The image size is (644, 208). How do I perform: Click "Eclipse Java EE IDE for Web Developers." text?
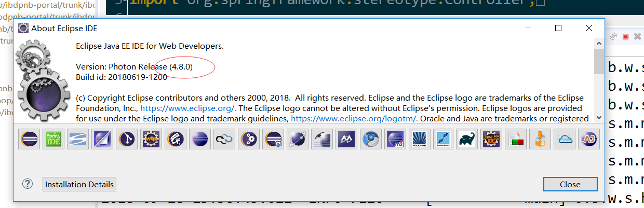pyautogui.click(x=150, y=46)
